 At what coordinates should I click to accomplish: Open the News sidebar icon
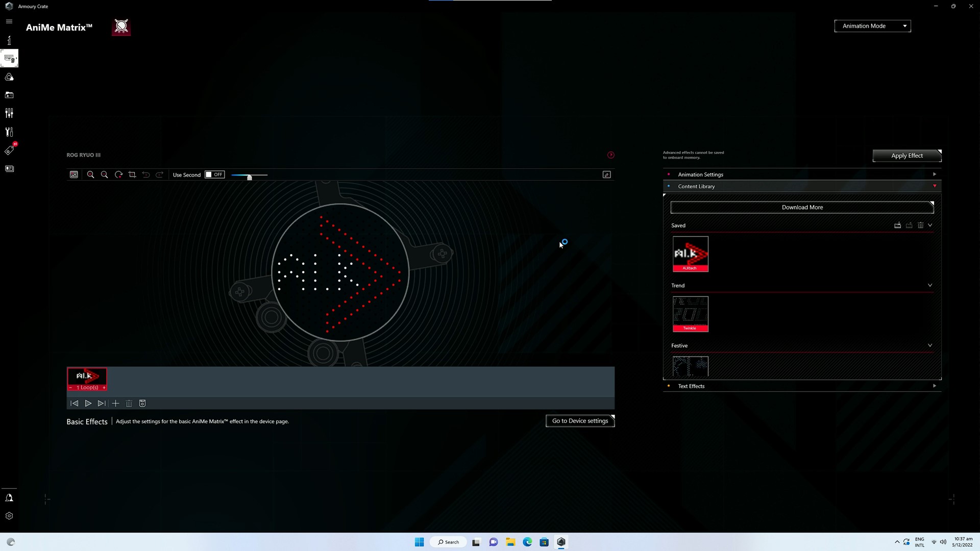[9, 168]
